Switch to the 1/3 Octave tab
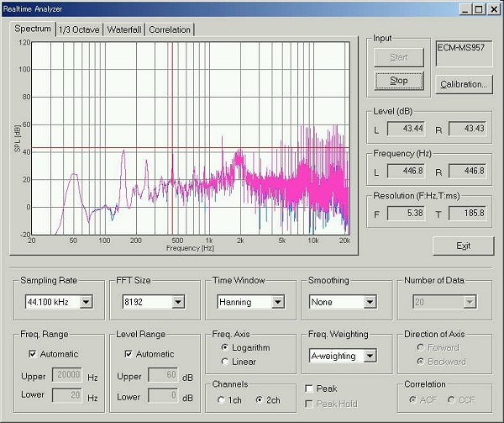This screenshot has height=423, width=504. point(79,29)
